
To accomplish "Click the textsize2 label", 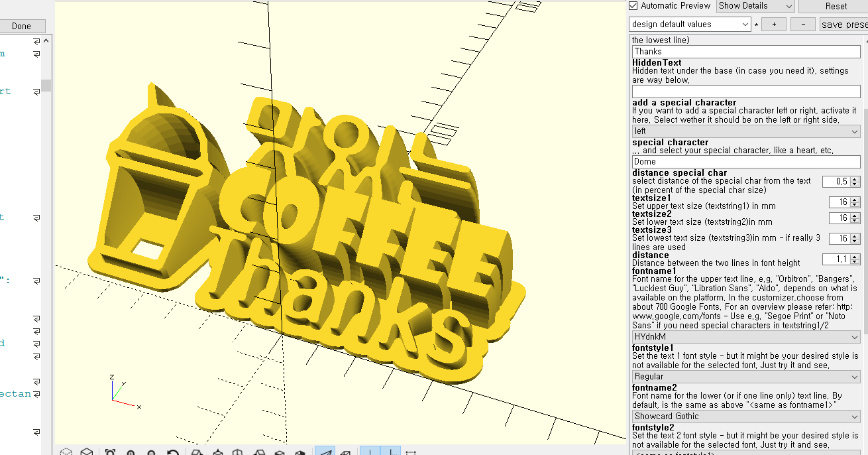I will click(x=651, y=214).
